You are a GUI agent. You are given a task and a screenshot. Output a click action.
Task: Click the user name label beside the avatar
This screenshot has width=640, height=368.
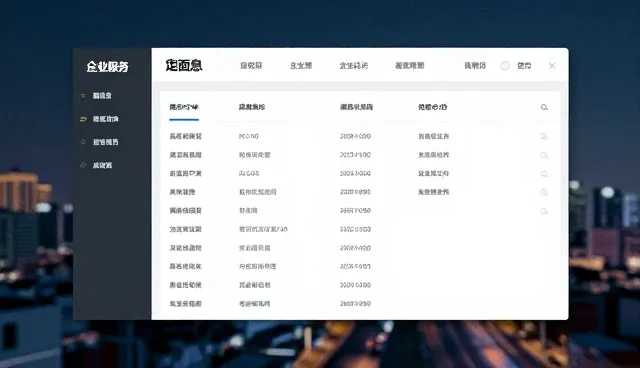524,66
